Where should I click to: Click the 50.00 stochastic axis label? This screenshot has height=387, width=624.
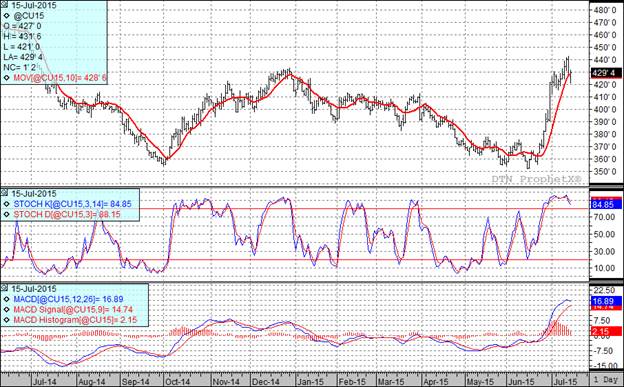605,234
